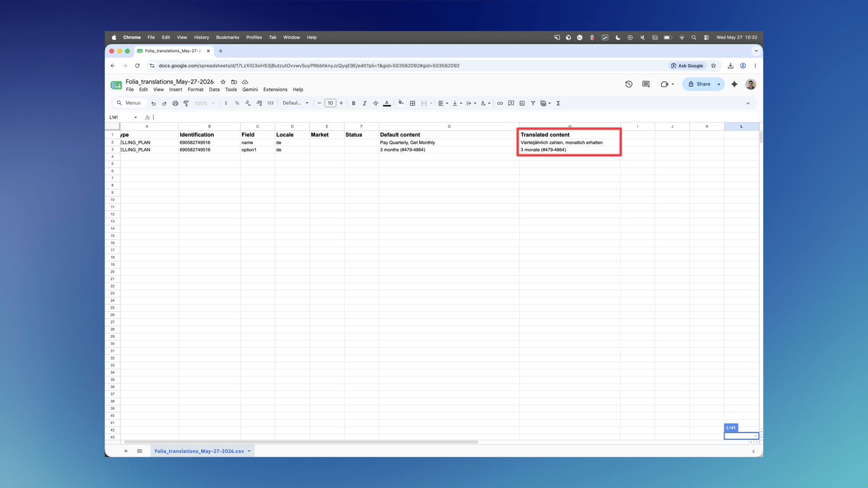Star the Folia_translations document

[223, 82]
